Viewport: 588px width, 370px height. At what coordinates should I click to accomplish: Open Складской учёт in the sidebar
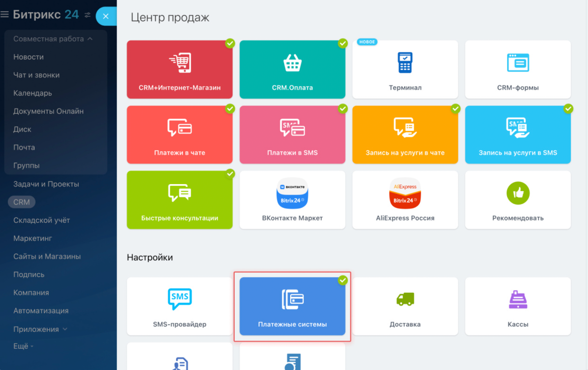(x=42, y=220)
